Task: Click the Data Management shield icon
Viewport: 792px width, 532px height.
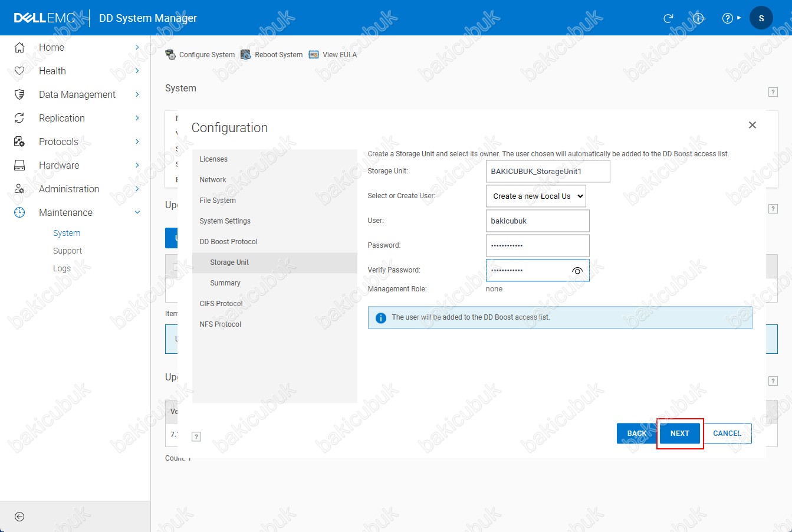Action: pos(19,94)
